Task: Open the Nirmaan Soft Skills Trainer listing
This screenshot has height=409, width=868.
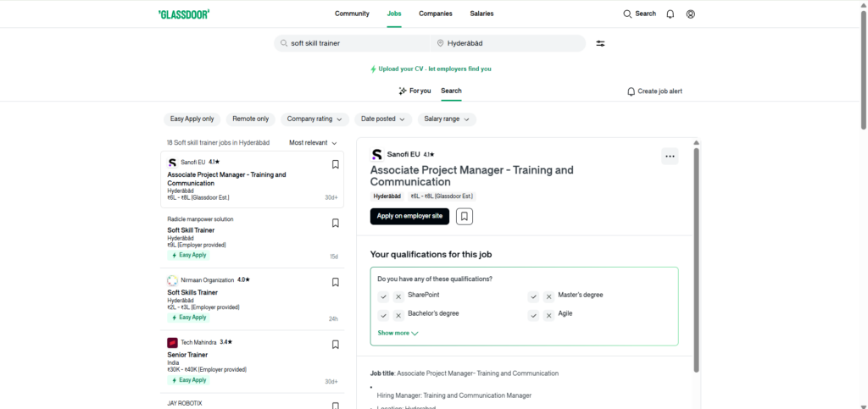Action: pyautogui.click(x=252, y=300)
